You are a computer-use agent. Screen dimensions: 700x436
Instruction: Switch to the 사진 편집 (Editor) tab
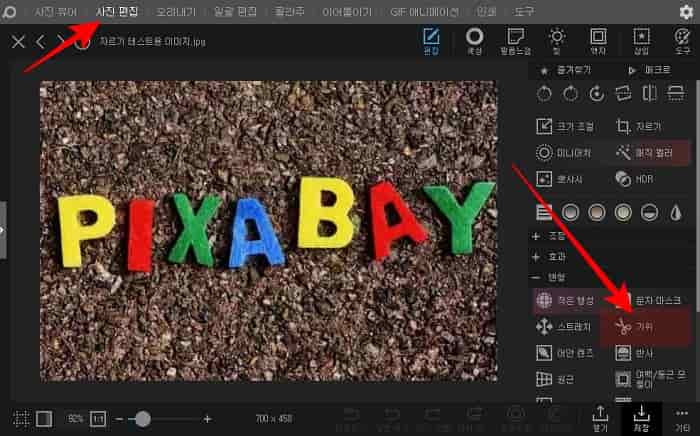click(117, 12)
